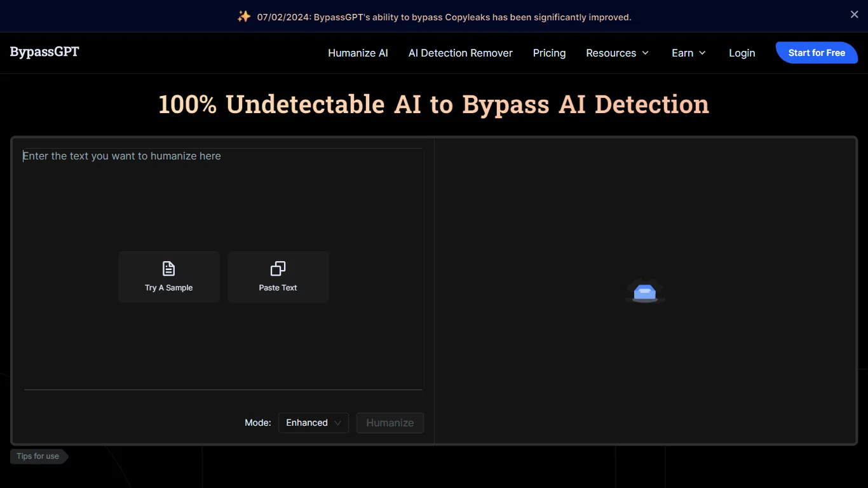Click the Mode: label

click(x=257, y=423)
